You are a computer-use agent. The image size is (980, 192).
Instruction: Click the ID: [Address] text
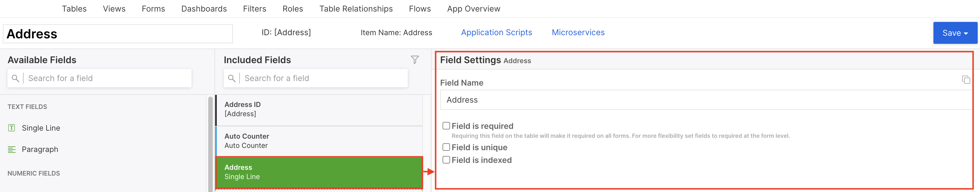286,33
